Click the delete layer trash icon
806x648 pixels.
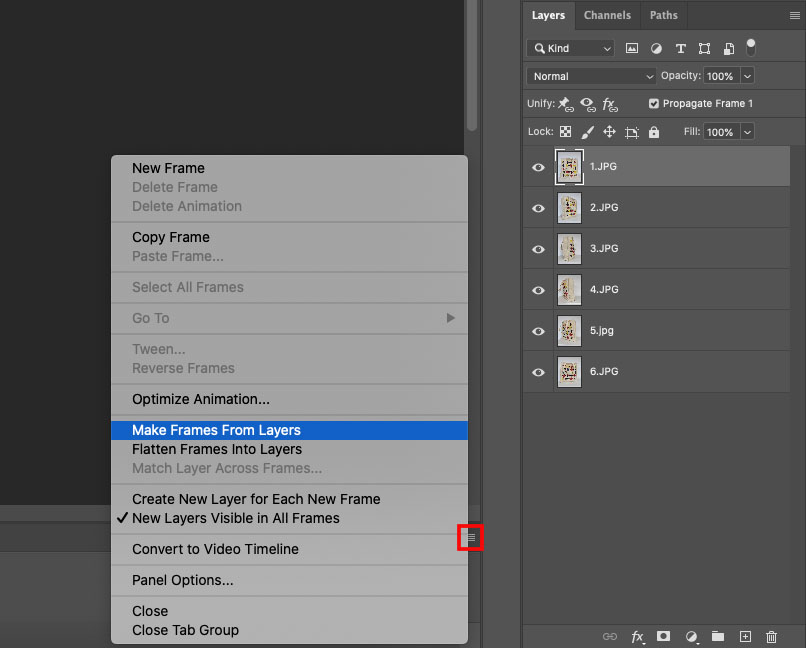point(771,637)
